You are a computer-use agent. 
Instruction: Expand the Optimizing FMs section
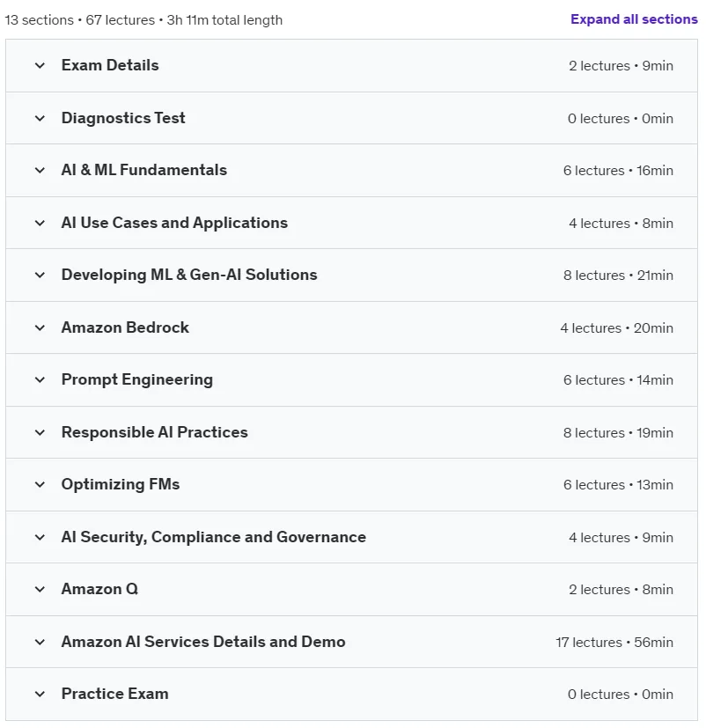(x=351, y=485)
